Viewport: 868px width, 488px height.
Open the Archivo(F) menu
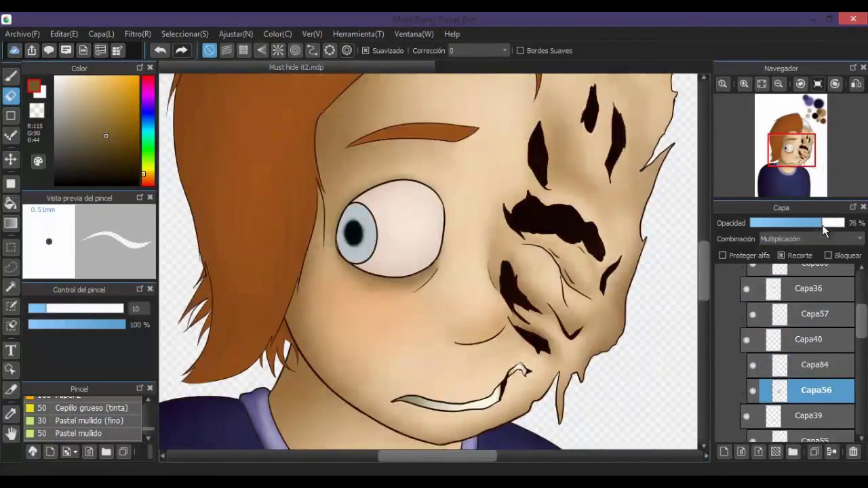(x=22, y=34)
